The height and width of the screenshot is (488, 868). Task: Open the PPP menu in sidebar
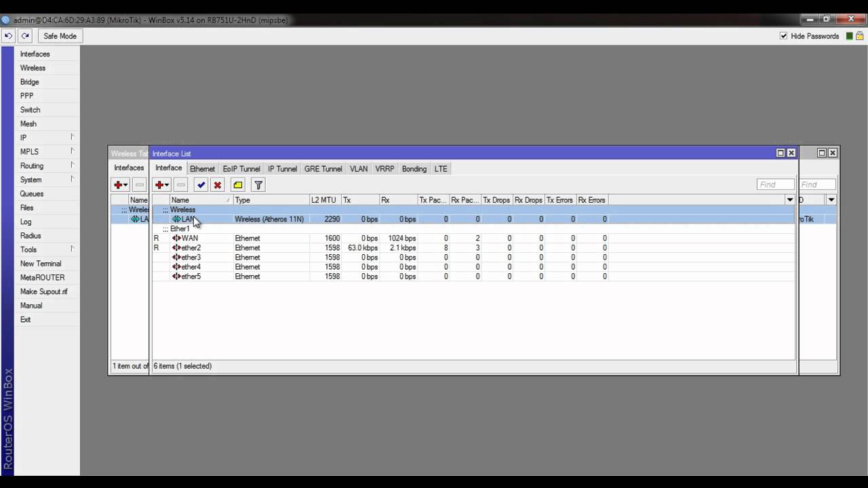point(26,96)
